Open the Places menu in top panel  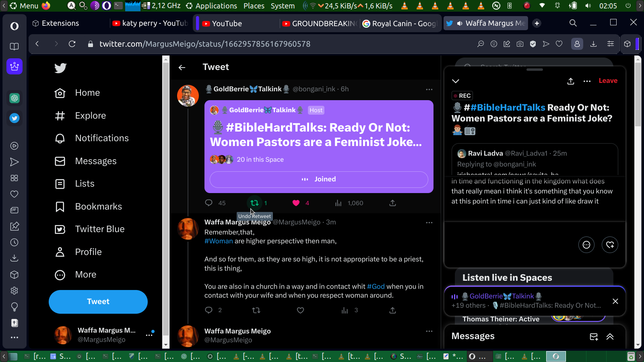tap(254, 6)
